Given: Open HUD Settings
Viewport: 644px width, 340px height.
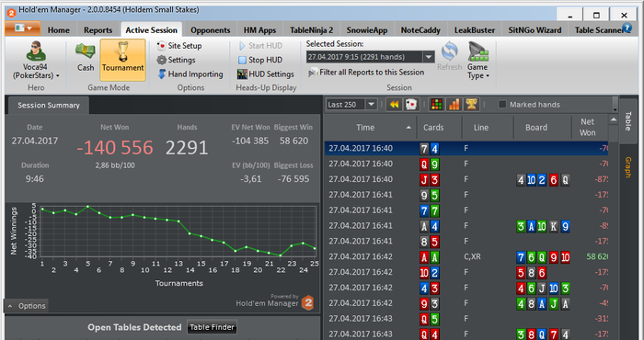Looking at the screenshot, I should (265, 74).
